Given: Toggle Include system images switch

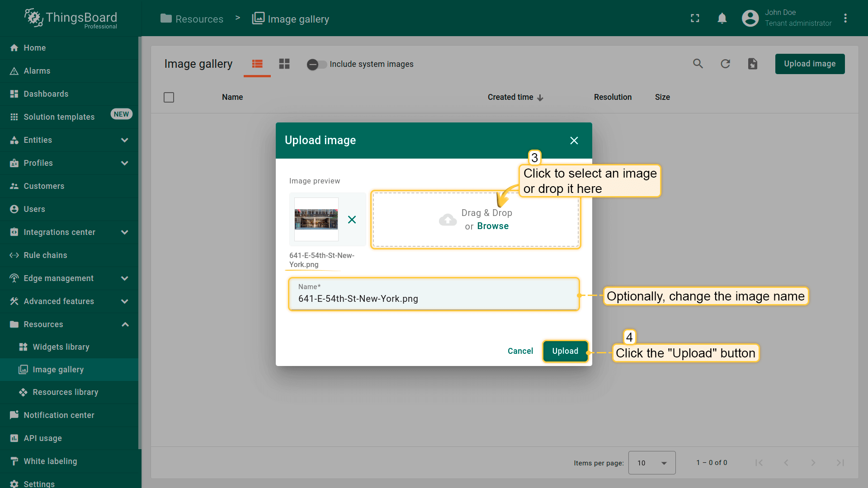Looking at the screenshot, I should pos(316,64).
